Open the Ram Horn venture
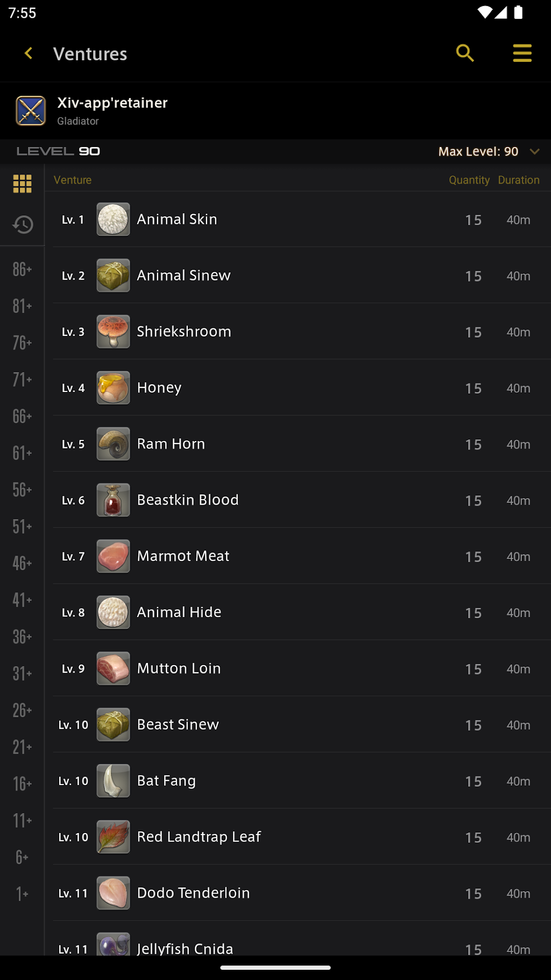 [301, 444]
